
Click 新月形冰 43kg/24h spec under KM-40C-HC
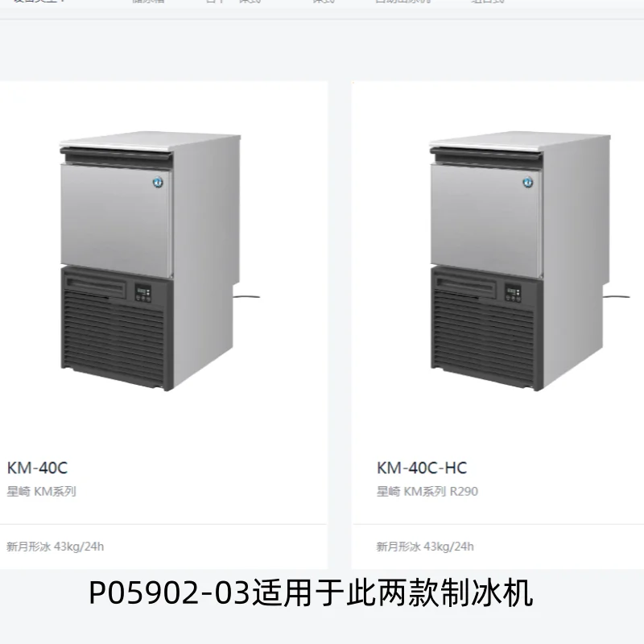click(425, 547)
